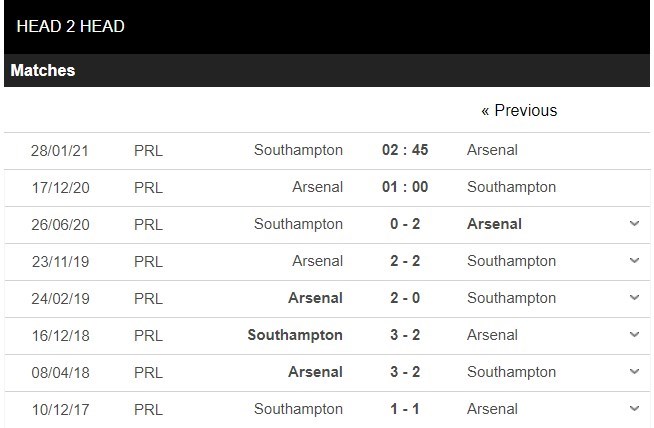Click home team Southampton in 28/01/21 row

(298, 150)
